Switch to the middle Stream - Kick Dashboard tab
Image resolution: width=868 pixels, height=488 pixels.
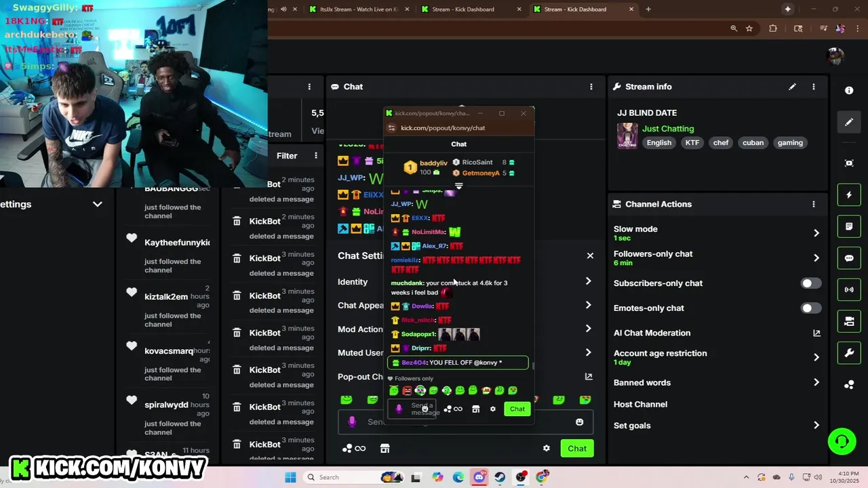click(471, 9)
